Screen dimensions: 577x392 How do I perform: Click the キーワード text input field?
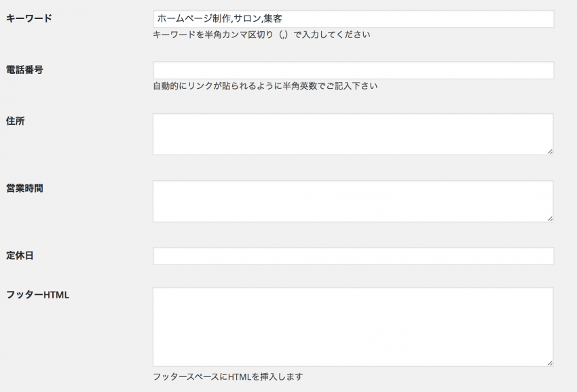pyautogui.click(x=353, y=19)
